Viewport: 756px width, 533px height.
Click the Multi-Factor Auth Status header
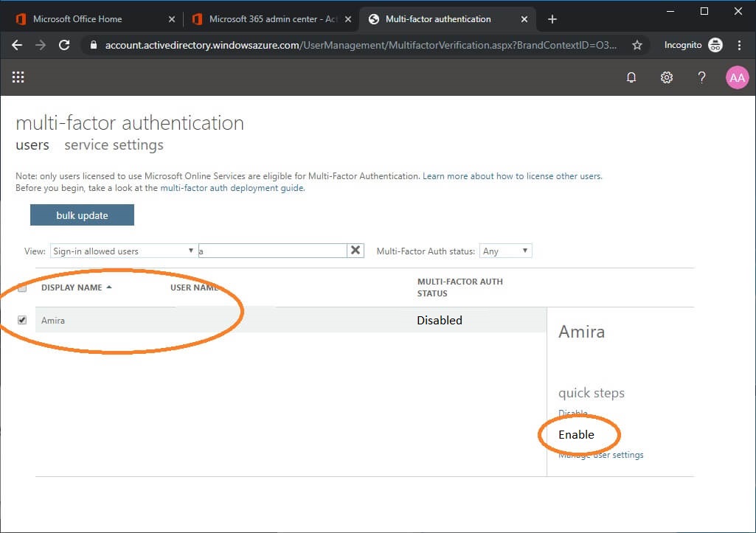pyautogui.click(x=460, y=288)
